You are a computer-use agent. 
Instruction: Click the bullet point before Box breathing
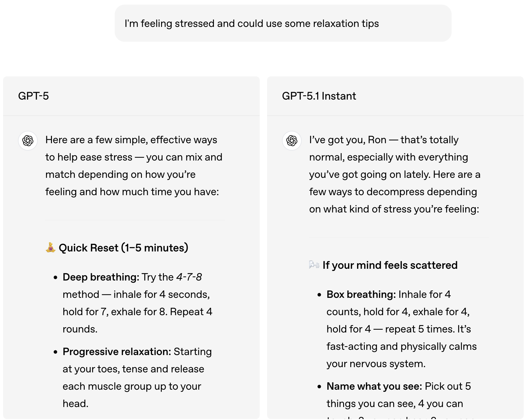coord(319,295)
